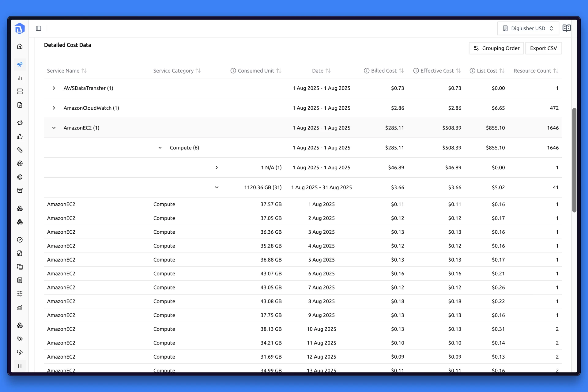This screenshot has height=392, width=588.
Task: Open the bar chart sidebar icon
Action: [20, 78]
